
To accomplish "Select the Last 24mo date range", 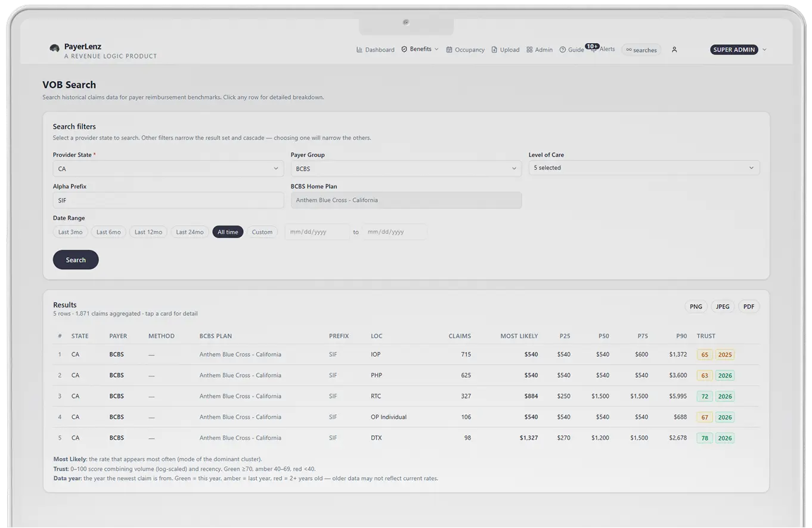I will coord(190,231).
